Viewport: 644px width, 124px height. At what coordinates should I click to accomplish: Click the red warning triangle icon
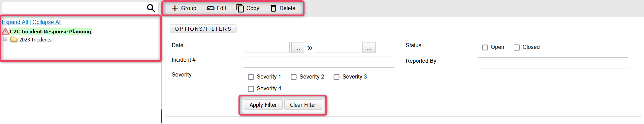click(x=5, y=31)
